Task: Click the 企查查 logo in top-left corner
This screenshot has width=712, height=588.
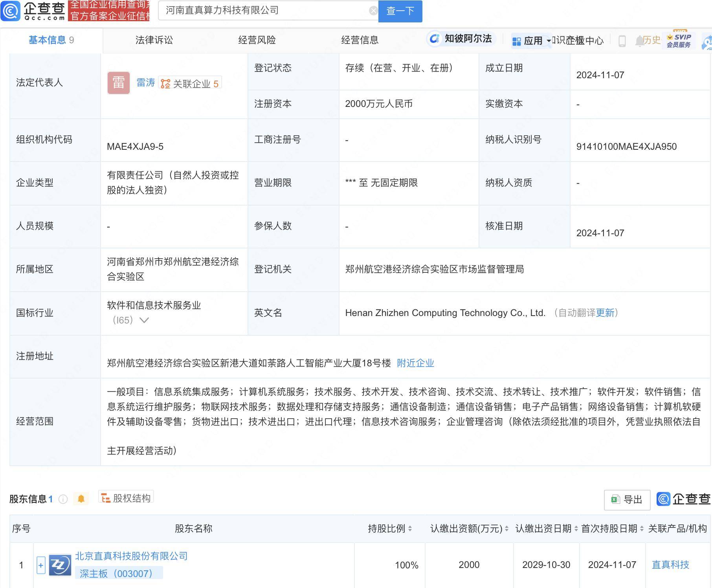Action: tap(33, 11)
